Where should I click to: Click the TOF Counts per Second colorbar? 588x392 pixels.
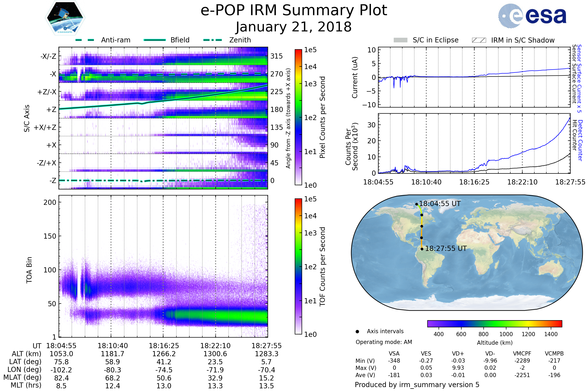pos(298,266)
